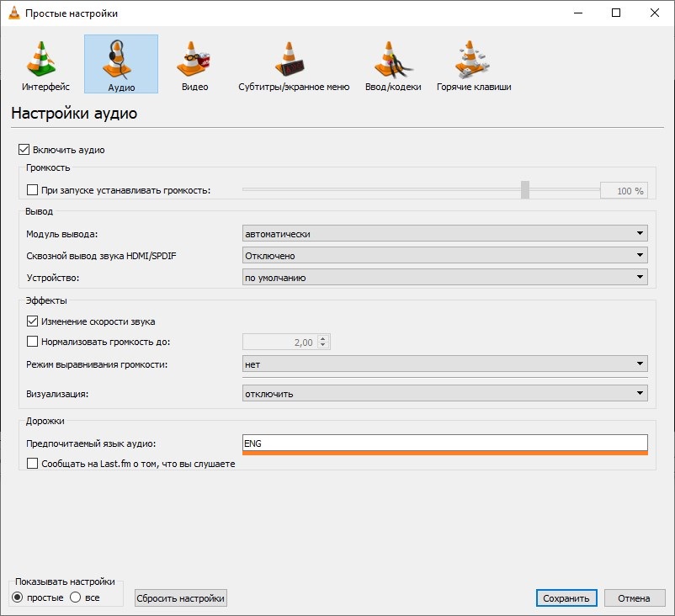Click the startup volume slider handle
Screen dimensions: 675x616
[x=524, y=190]
